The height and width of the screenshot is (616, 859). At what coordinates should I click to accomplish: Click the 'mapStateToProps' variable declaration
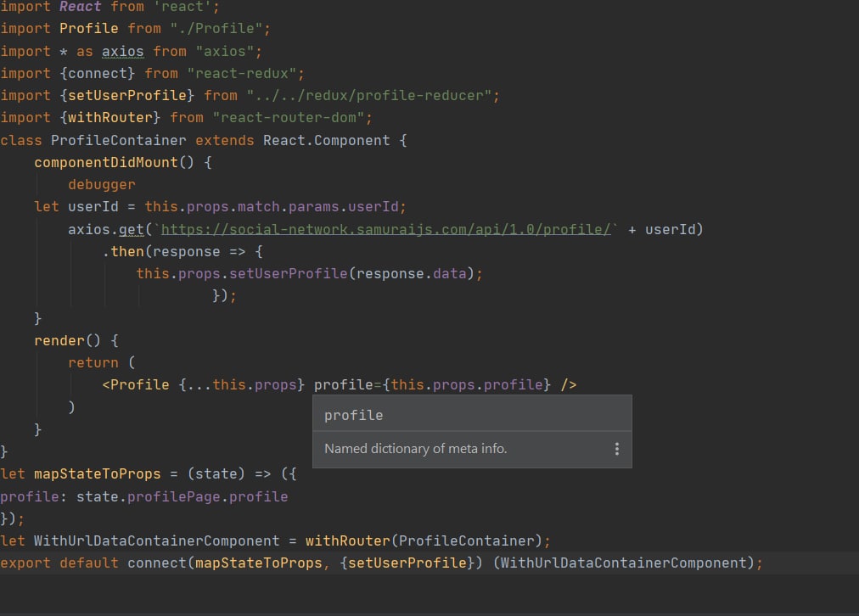click(98, 473)
